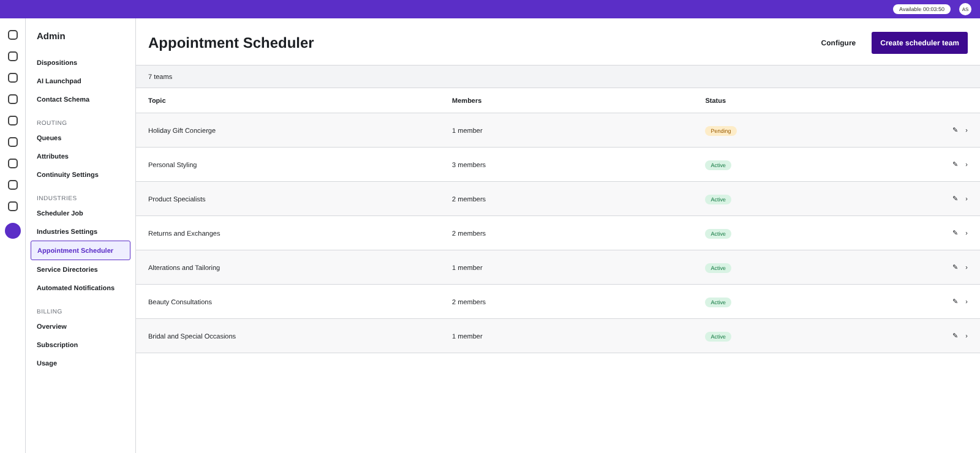Open Industries Settings
This screenshot has height=453, width=980.
[67, 231]
